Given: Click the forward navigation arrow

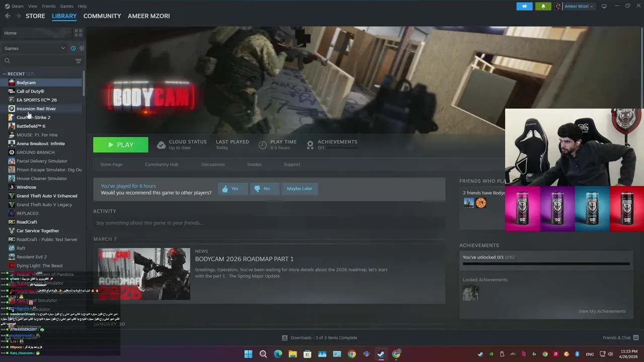Looking at the screenshot, I should (19, 16).
